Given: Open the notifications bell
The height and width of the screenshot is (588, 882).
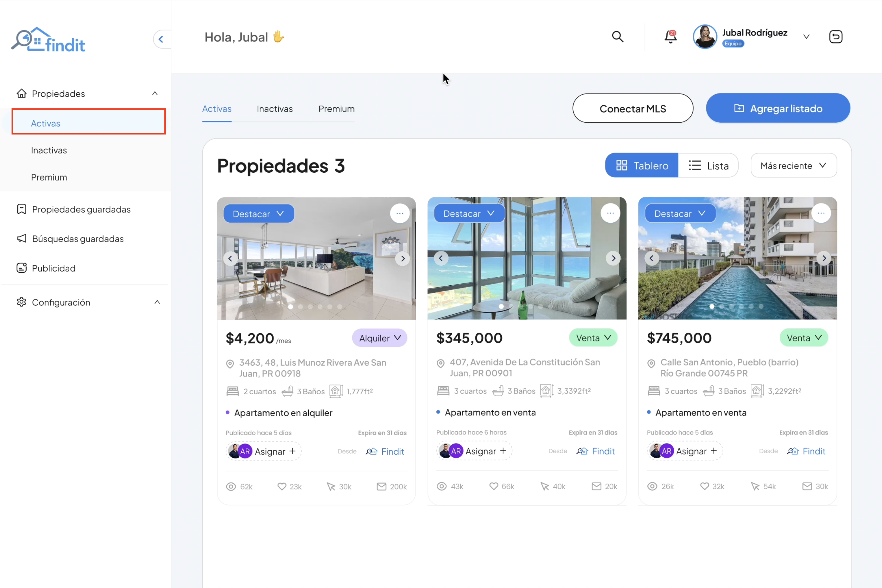Looking at the screenshot, I should pyautogui.click(x=670, y=37).
